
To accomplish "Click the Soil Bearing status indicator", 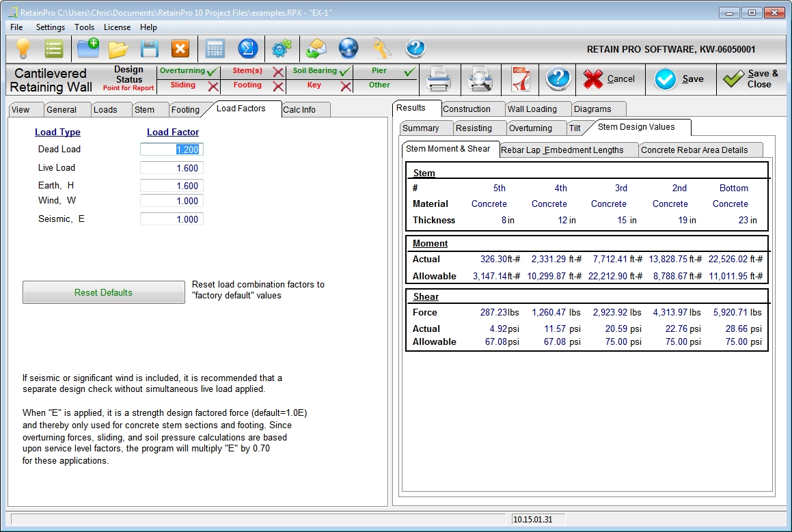I will (320, 71).
